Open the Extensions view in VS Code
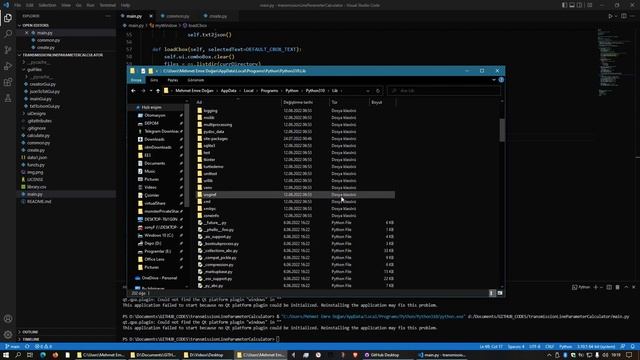 pos(8,82)
